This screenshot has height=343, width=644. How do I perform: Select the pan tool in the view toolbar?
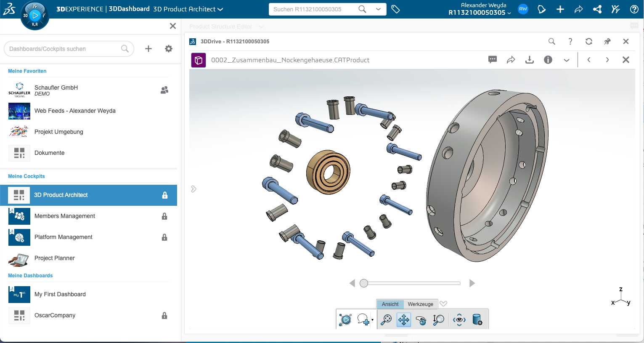point(403,320)
